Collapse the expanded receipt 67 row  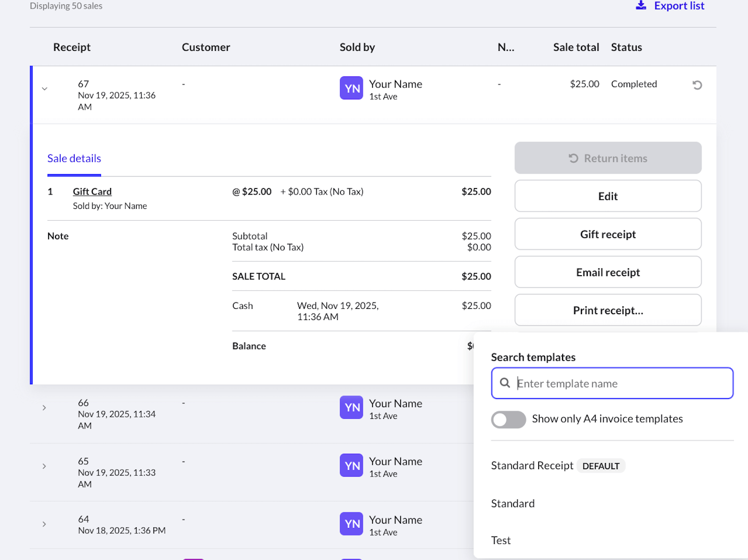coord(45,89)
